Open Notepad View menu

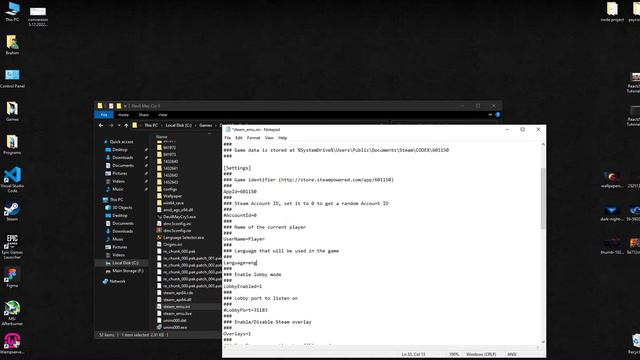pos(269,138)
